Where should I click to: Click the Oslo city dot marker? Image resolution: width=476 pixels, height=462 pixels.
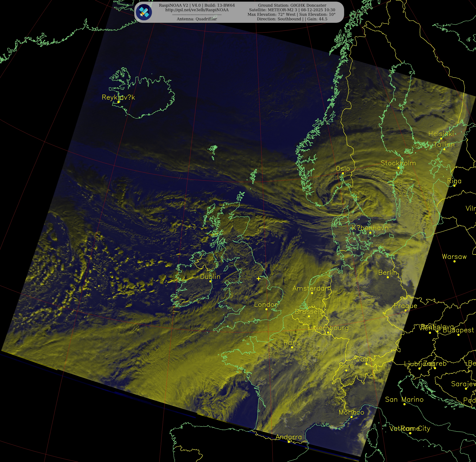[343, 173]
